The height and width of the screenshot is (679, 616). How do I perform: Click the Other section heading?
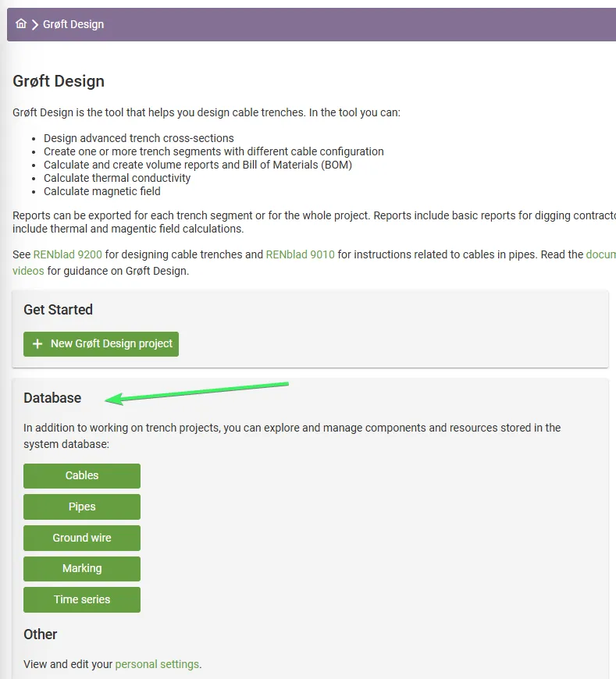click(41, 635)
